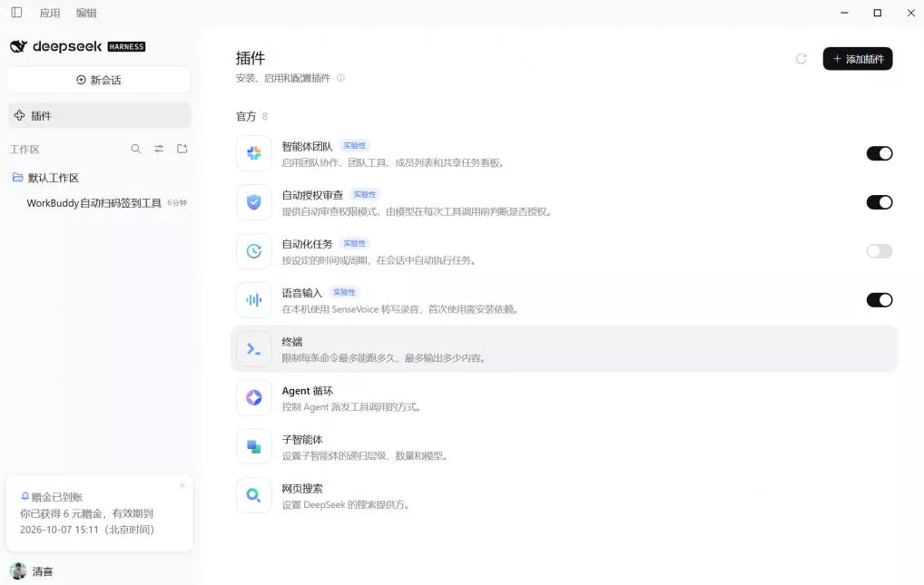Screen dimensions: 924x585
Task: Click 实验性 tag beside 智能体团队
Action: point(354,145)
